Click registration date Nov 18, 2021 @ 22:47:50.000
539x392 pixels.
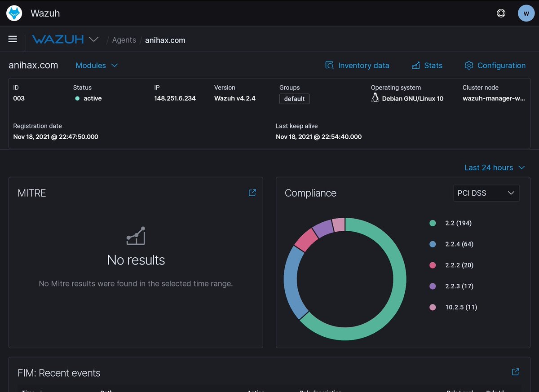(x=56, y=137)
